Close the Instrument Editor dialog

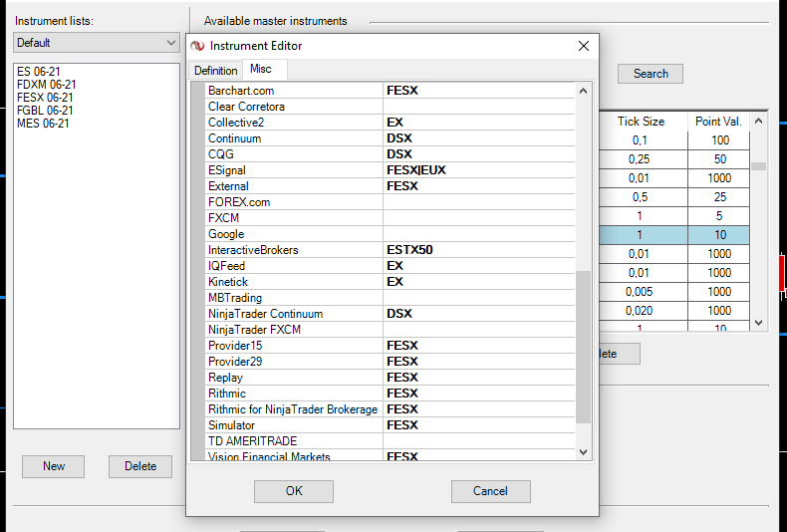583,46
